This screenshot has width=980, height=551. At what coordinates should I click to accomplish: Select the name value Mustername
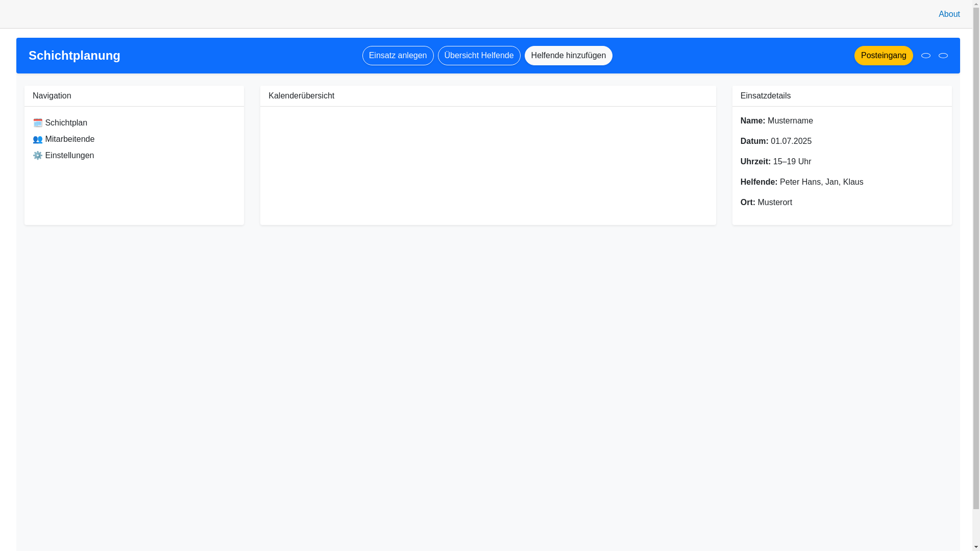[790, 121]
